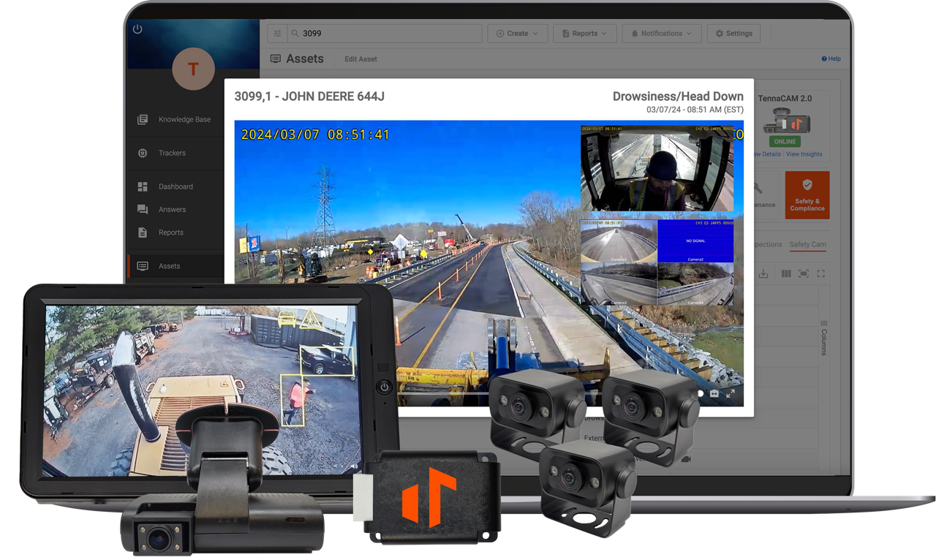The height and width of the screenshot is (560, 936).
Task: Expand the video player to fullscreen
Action: 731,393
